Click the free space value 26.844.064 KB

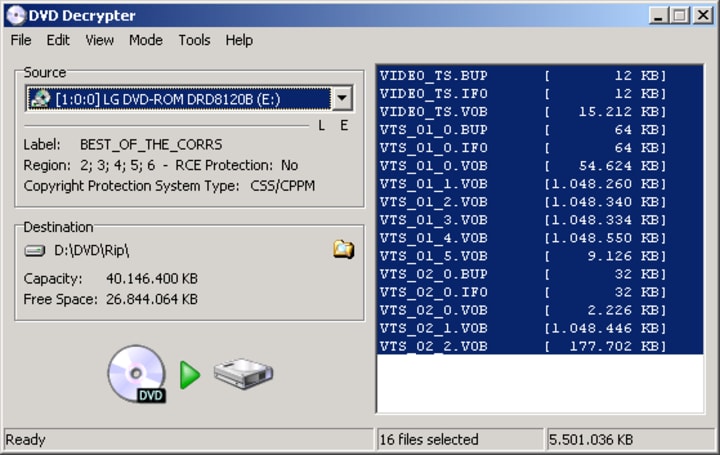[x=152, y=299]
